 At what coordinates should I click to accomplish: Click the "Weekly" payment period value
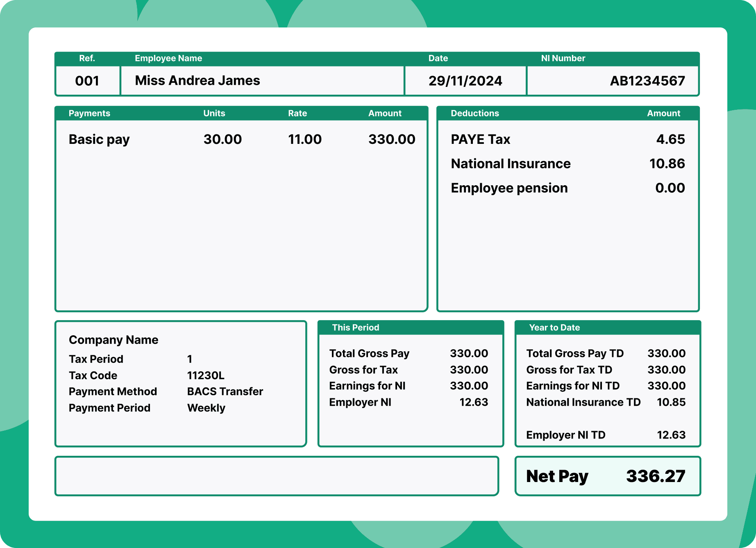pos(206,408)
